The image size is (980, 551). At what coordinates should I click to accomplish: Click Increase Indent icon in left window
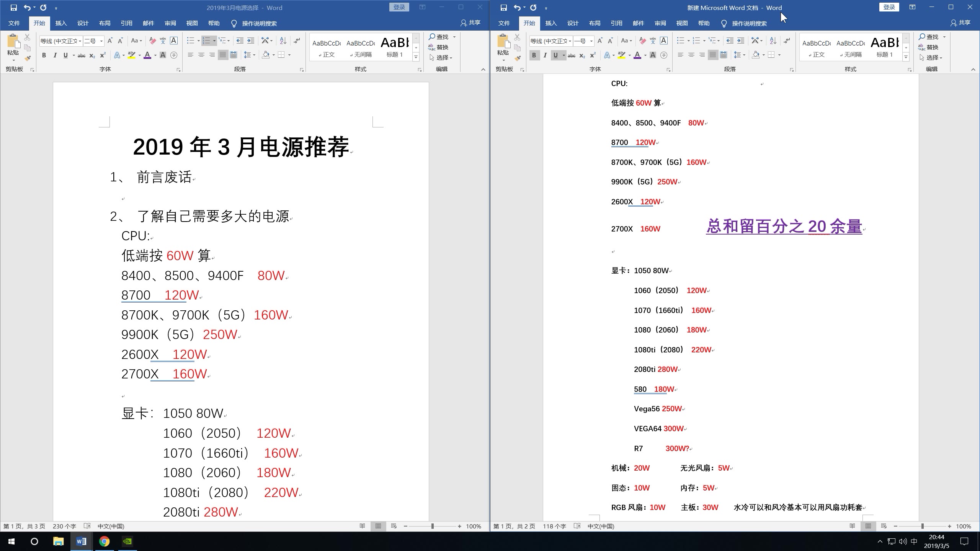point(251,41)
